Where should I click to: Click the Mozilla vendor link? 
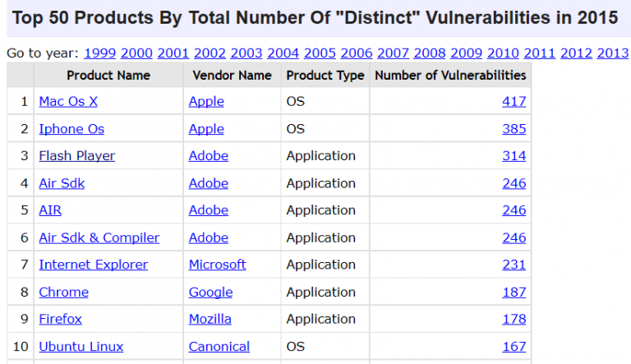click(210, 319)
